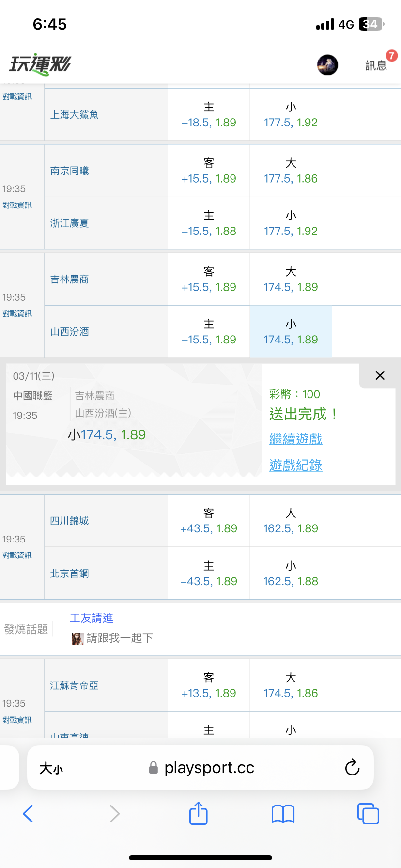This screenshot has height=868, width=401.
Task: Tap the playsport.cc address bar
Action: pos(208,768)
